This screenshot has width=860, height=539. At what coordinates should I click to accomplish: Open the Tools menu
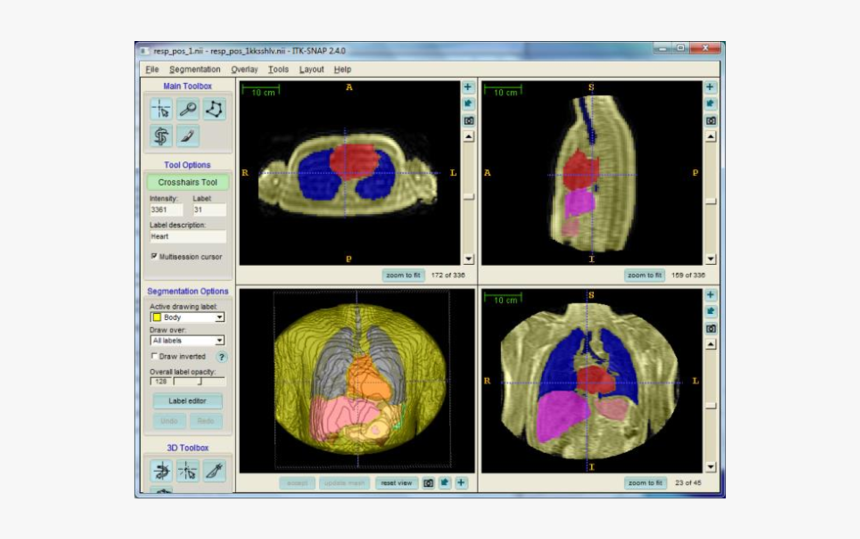click(278, 70)
